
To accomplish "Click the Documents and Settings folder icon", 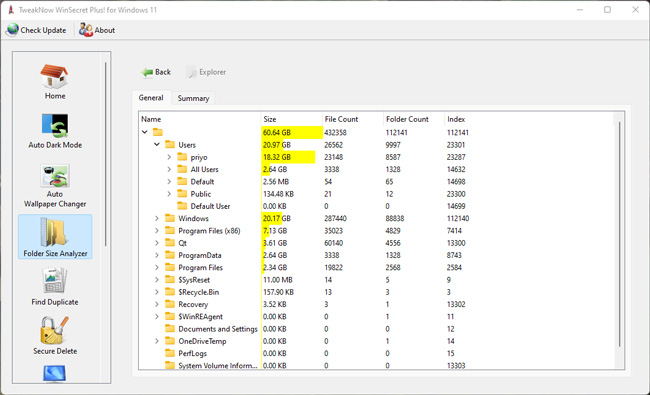I will pyautogui.click(x=170, y=329).
